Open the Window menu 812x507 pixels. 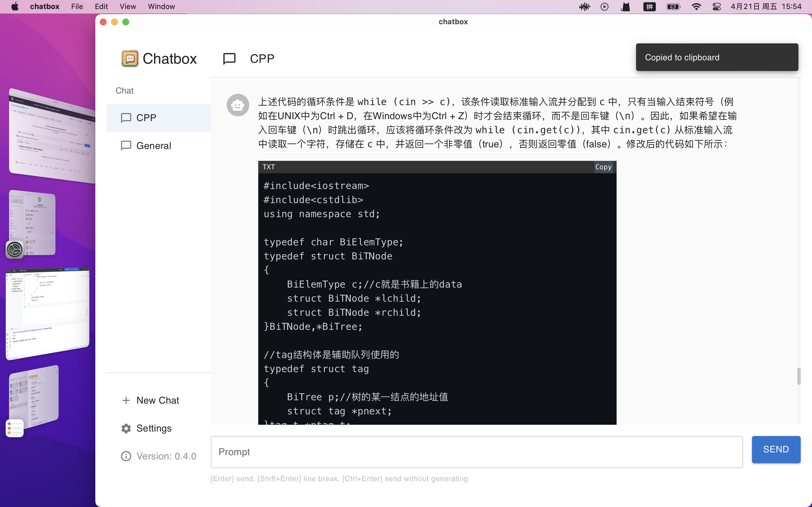tap(161, 6)
